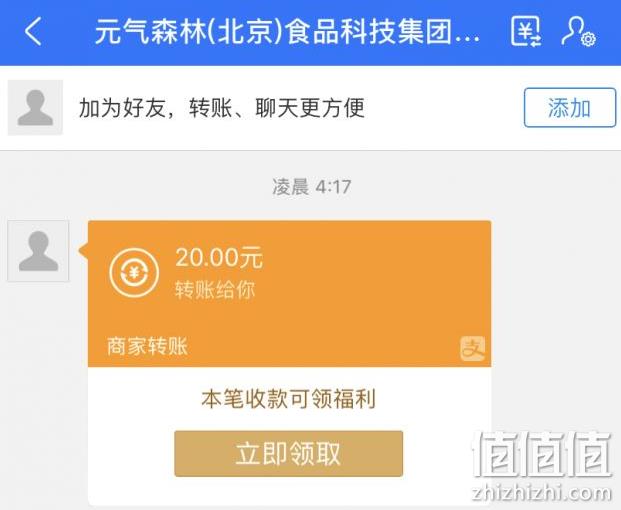
Task: Tap the circular yuan transfer icon
Action: pos(134,273)
